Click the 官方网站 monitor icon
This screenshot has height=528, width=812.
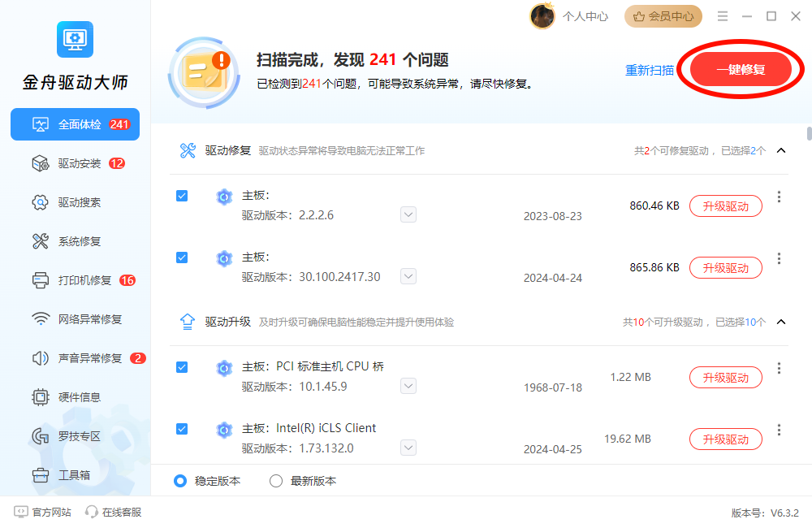pos(21,512)
